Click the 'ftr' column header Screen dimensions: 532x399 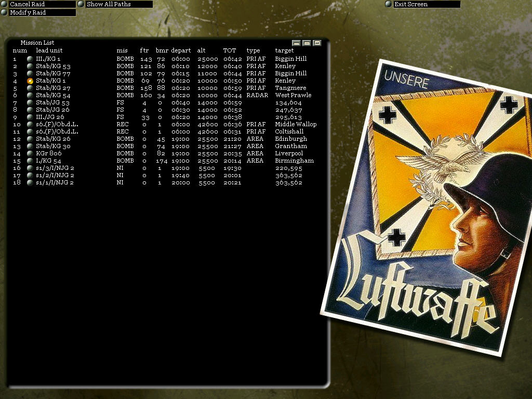tap(144, 50)
